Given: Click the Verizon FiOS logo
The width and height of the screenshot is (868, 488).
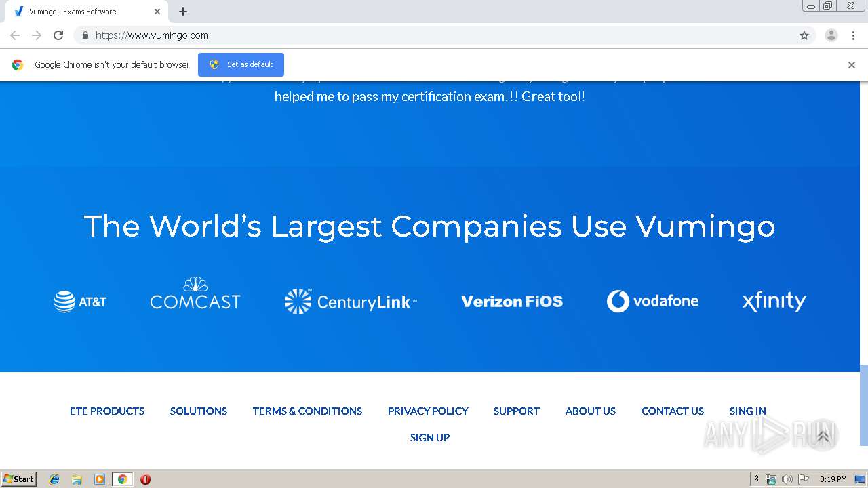Looking at the screenshot, I should [x=512, y=302].
